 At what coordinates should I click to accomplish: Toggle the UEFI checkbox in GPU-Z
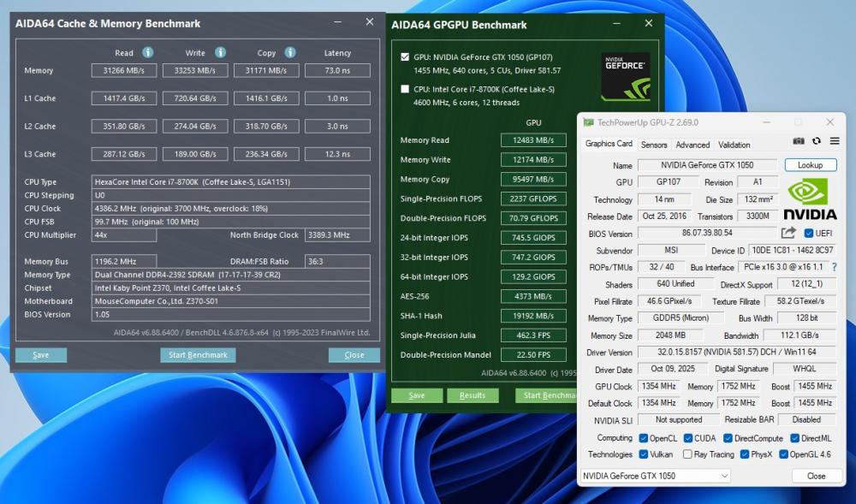pyautogui.click(x=809, y=234)
